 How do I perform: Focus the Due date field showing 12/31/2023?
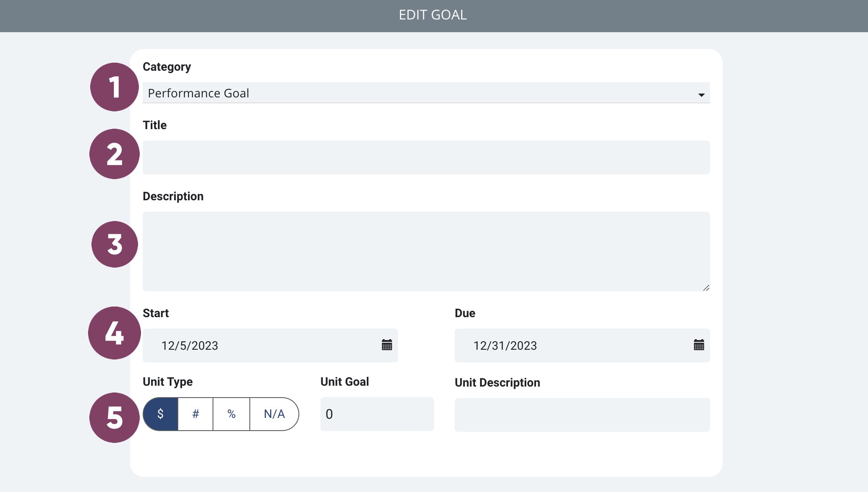pyautogui.click(x=582, y=346)
